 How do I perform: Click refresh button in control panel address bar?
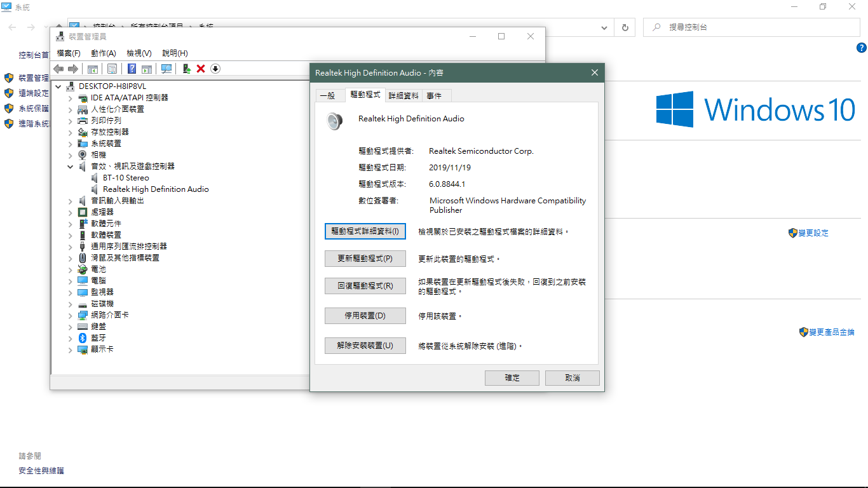point(625,27)
